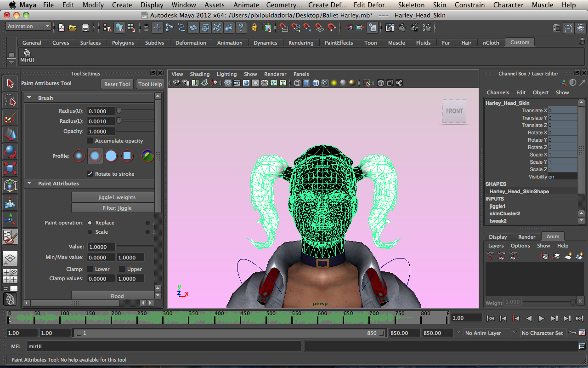Toggle the viewport grid icon
Viewport: 588px width, 368px height.
(227, 83)
